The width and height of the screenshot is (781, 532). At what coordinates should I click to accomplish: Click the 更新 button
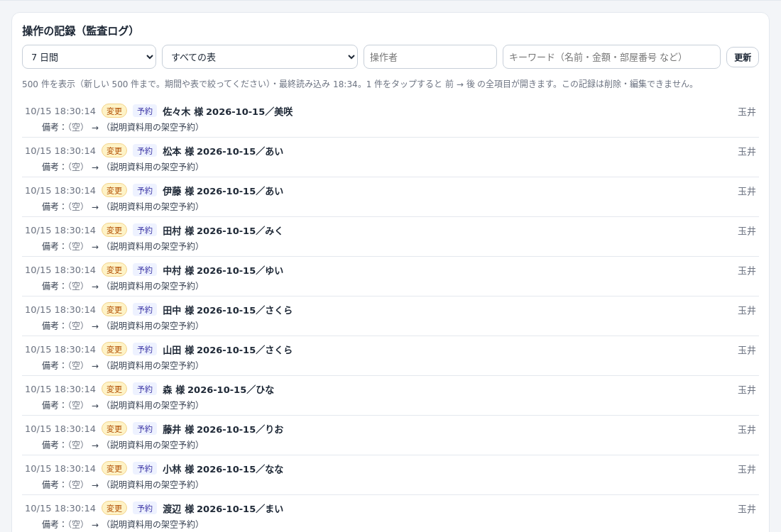[743, 57]
